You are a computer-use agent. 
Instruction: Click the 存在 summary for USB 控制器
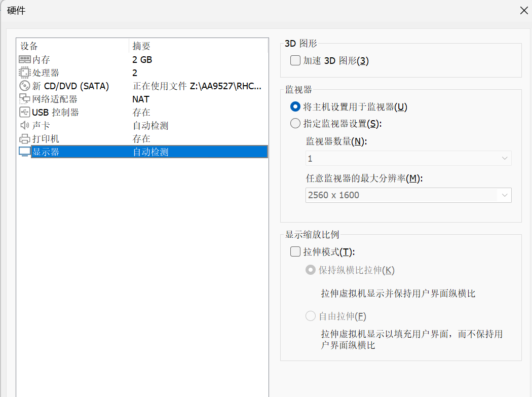tap(141, 113)
